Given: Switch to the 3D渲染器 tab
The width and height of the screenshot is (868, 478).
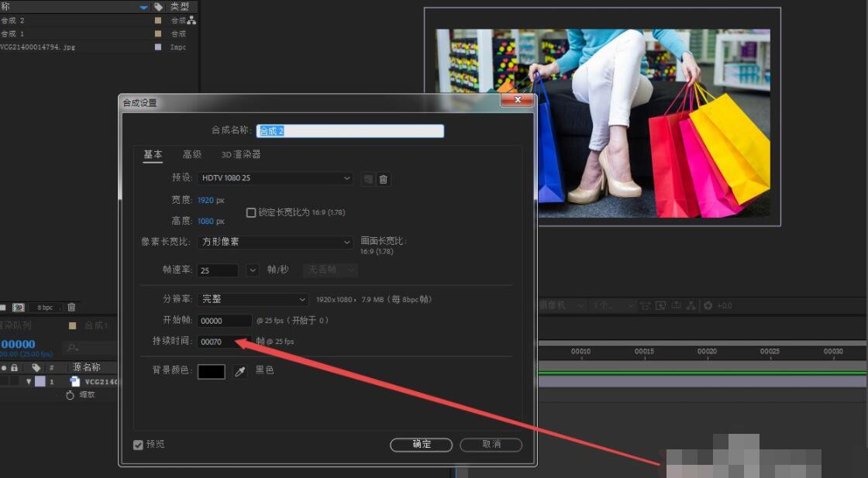Looking at the screenshot, I should click(240, 154).
